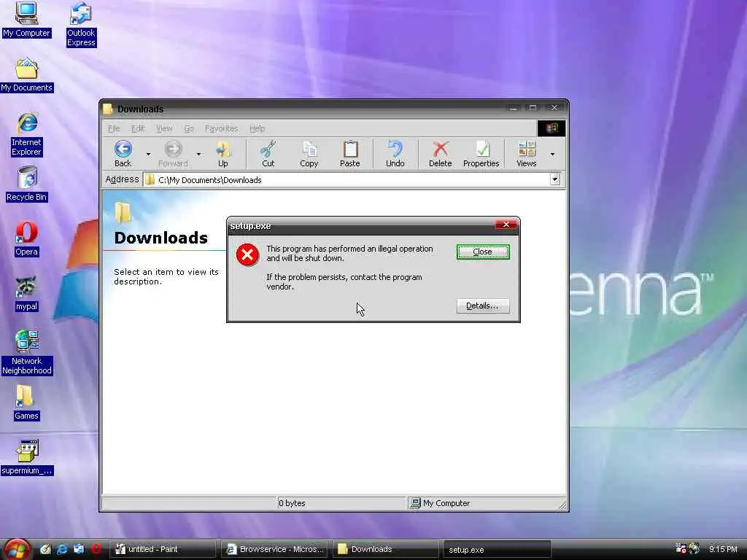Dismiss setup.exe dialog with red X
This screenshot has height=560, width=747.
coord(506,225)
